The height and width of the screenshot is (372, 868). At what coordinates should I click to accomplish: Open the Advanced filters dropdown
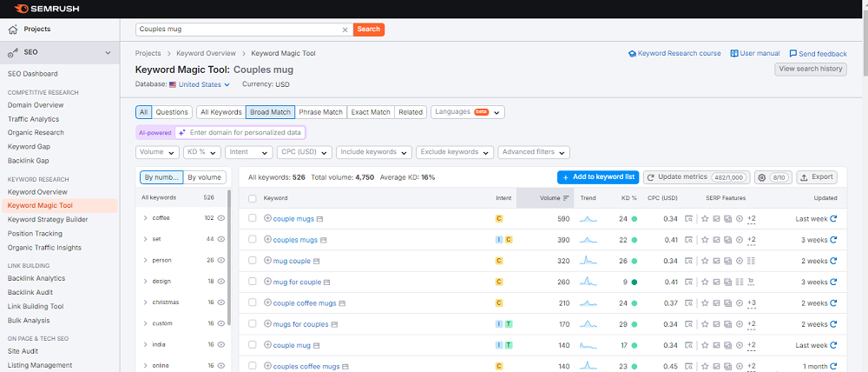tap(534, 152)
